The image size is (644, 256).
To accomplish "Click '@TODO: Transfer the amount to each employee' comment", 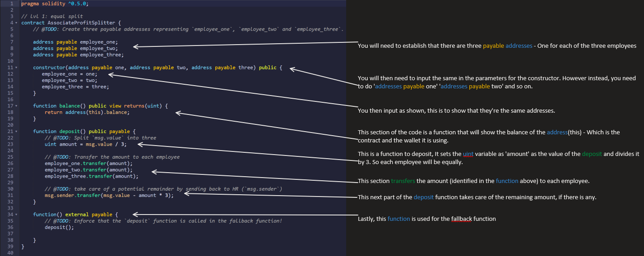I will pyautogui.click(x=112, y=157).
